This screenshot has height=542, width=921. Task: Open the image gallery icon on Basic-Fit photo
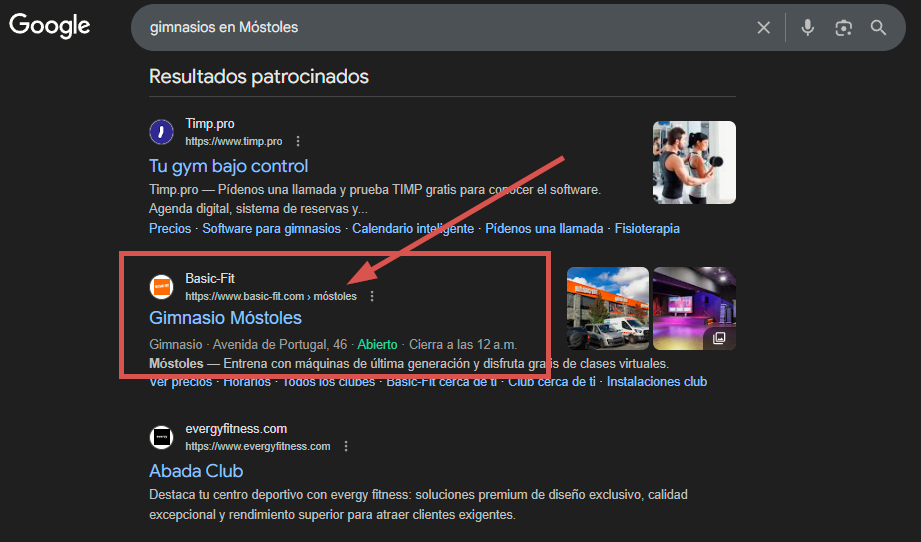point(719,338)
